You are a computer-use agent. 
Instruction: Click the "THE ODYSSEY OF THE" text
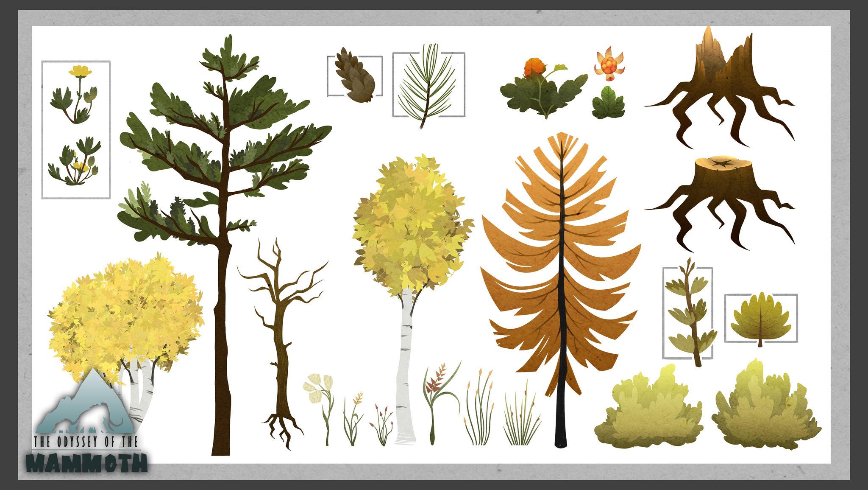(x=86, y=442)
